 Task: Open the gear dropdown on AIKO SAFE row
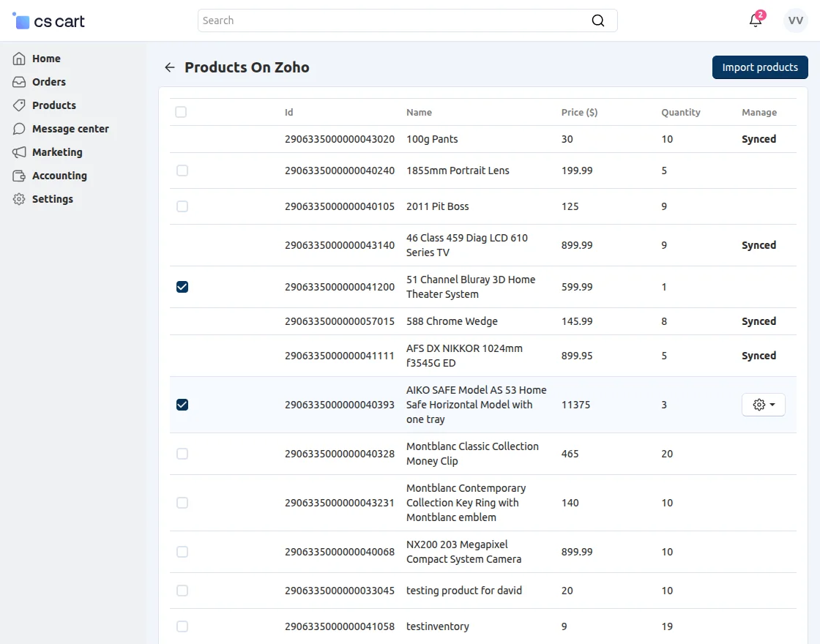[763, 405]
